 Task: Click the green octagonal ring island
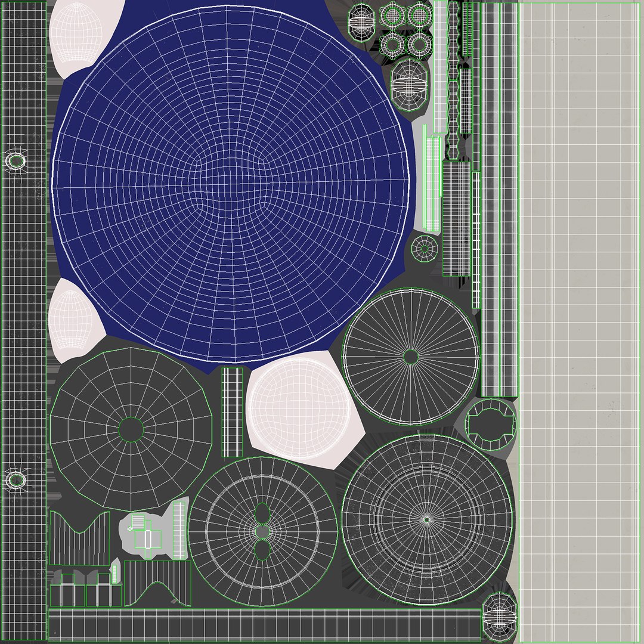[x=491, y=425]
